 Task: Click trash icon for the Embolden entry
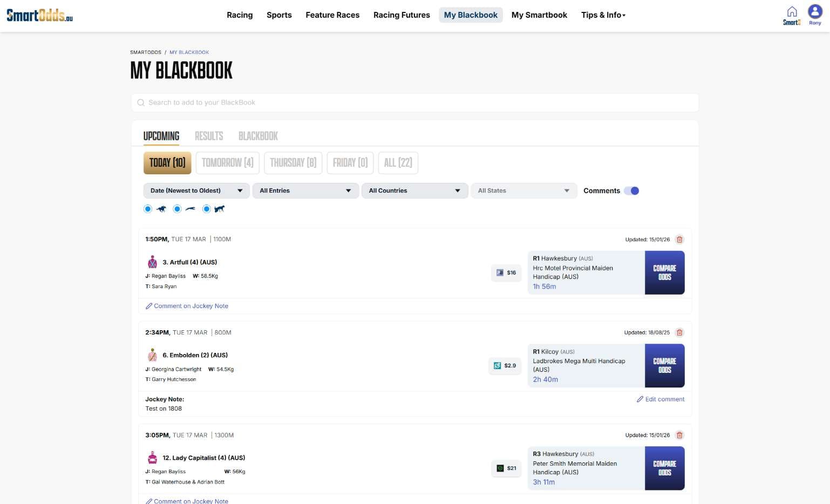[679, 333]
